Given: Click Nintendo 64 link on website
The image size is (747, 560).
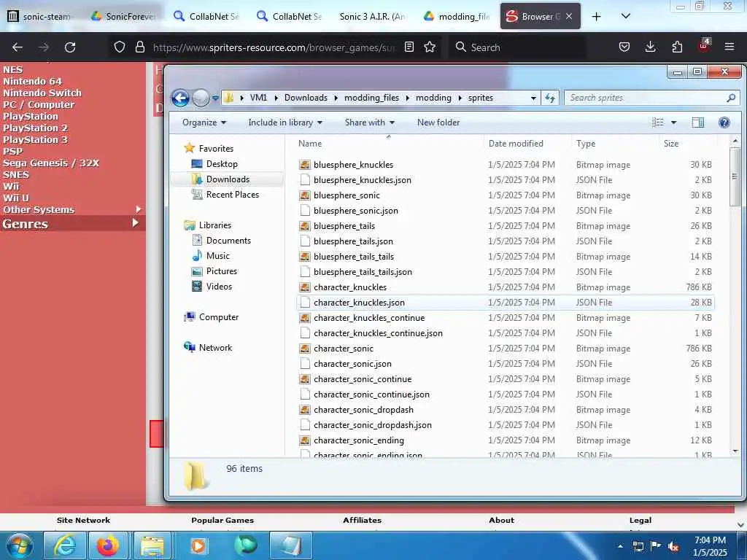Looking at the screenshot, I should click(32, 81).
